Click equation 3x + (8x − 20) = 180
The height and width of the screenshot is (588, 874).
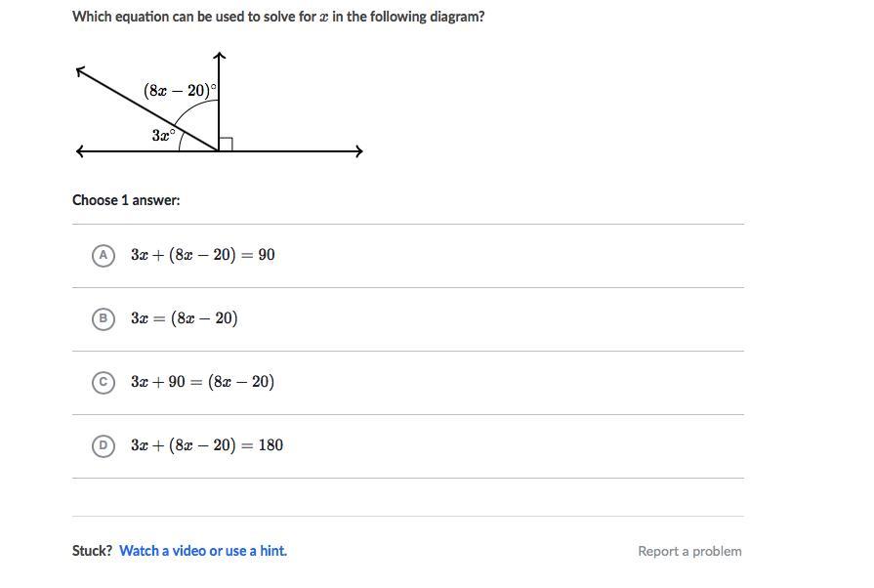pos(207,445)
